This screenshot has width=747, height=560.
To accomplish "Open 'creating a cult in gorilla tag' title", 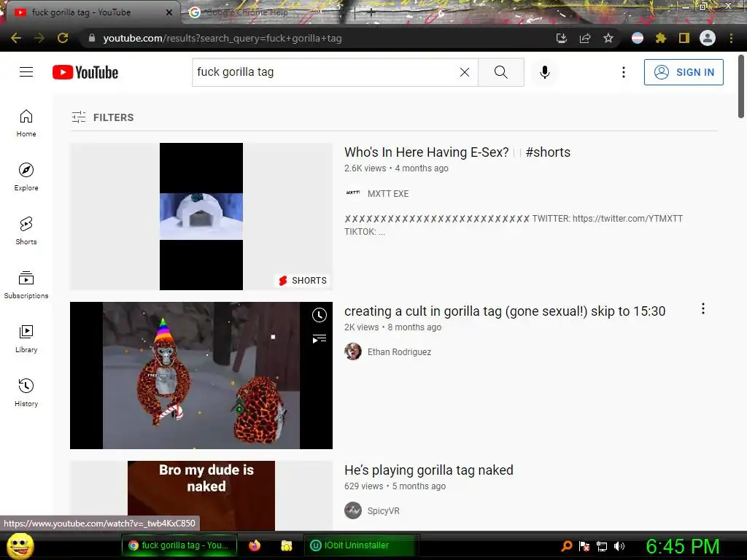I will click(x=505, y=311).
